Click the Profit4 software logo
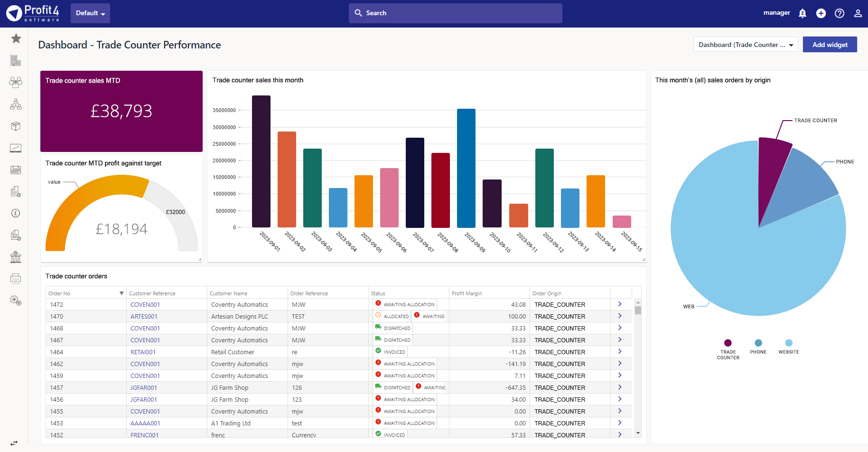The height and width of the screenshot is (452, 868). pos(33,13)
